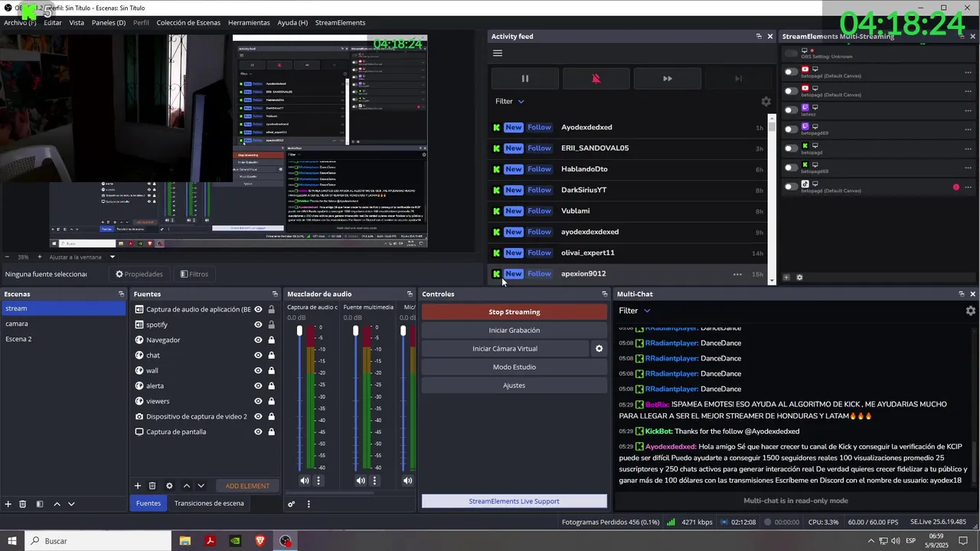
Task: Open Captura de audio channel options menu
Action: click(318, 481)
